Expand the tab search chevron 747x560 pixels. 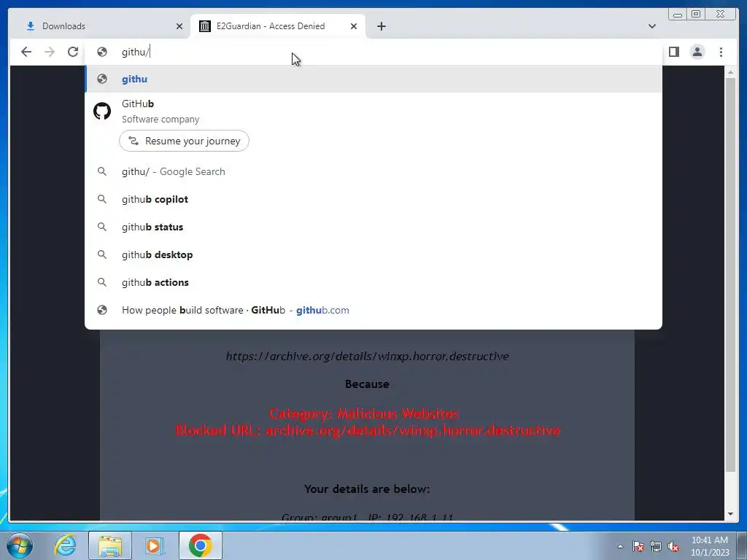click(652, 26)
